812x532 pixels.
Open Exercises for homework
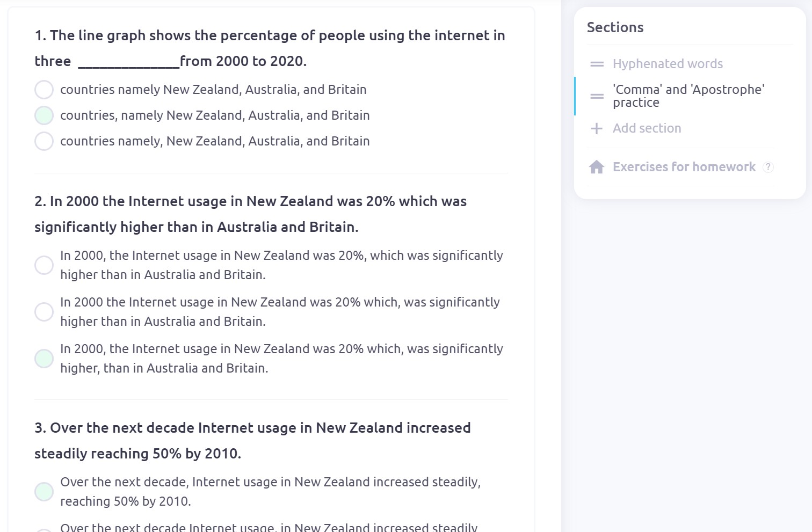tap(684, 167)
